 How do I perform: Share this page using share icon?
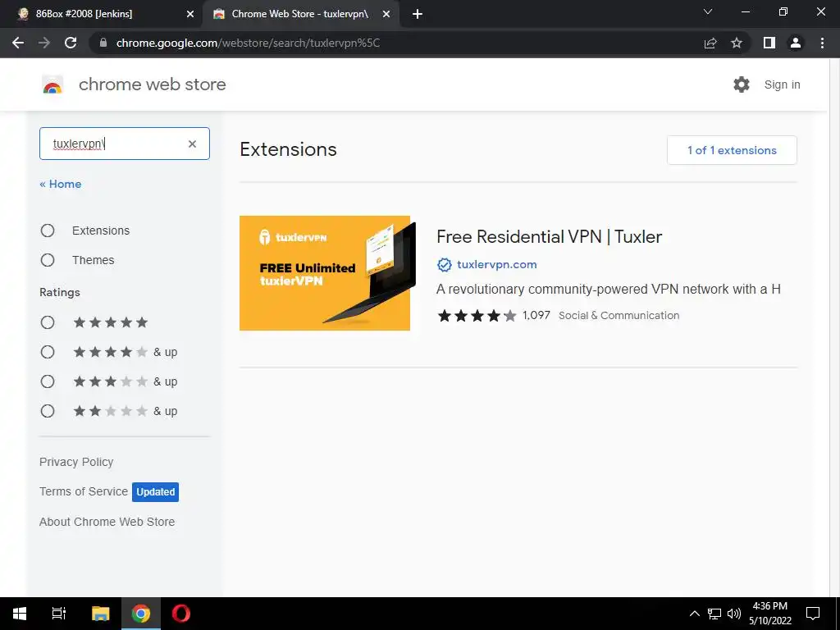tap(710, 43)
